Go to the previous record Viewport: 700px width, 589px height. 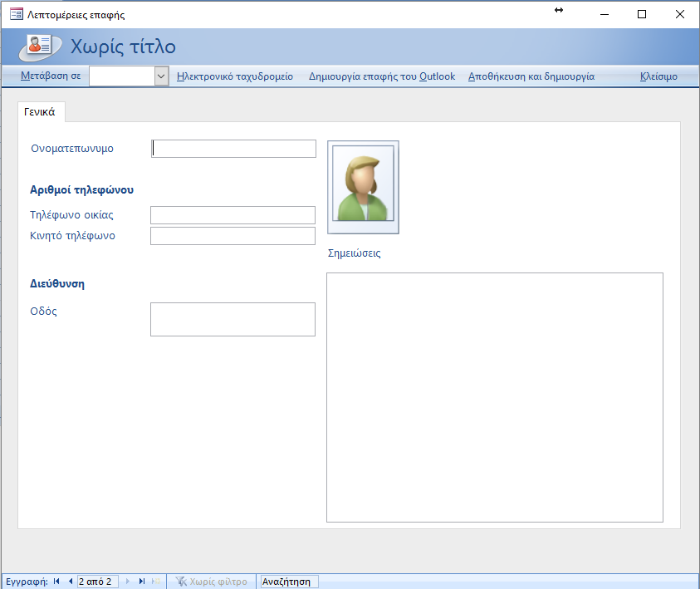(x=71, y=581)
